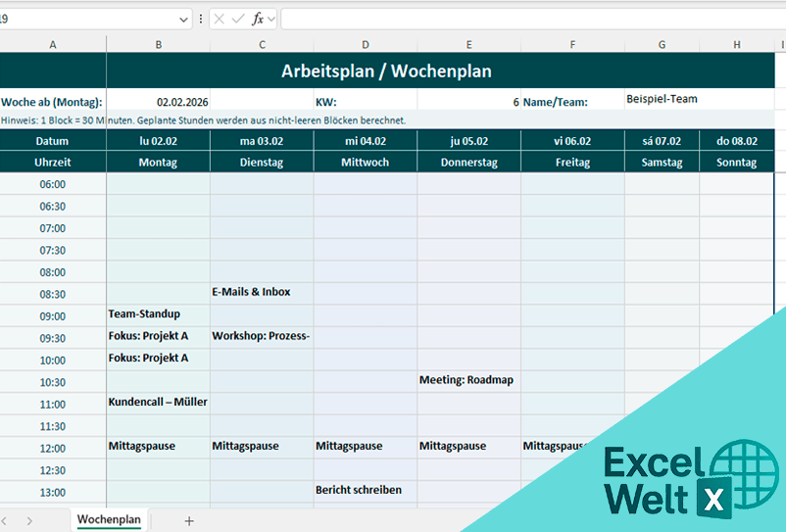Select column B header
786x532 pixels.
(158, 44)
